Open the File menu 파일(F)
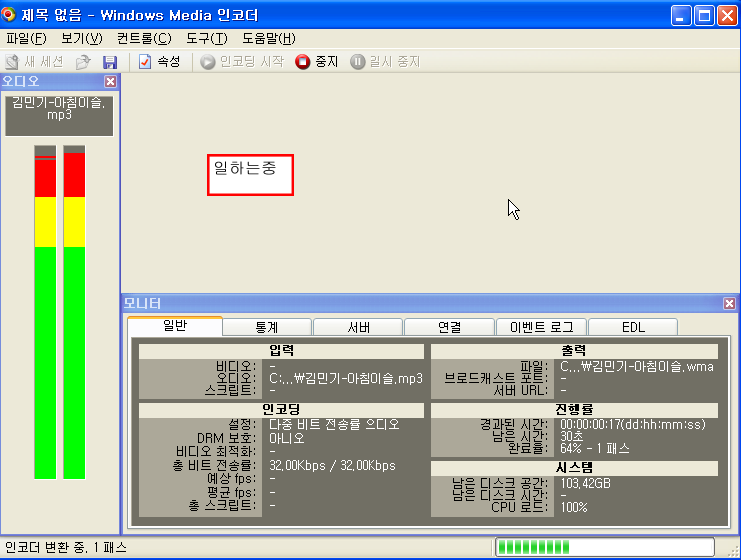 (x=26, y=38)
